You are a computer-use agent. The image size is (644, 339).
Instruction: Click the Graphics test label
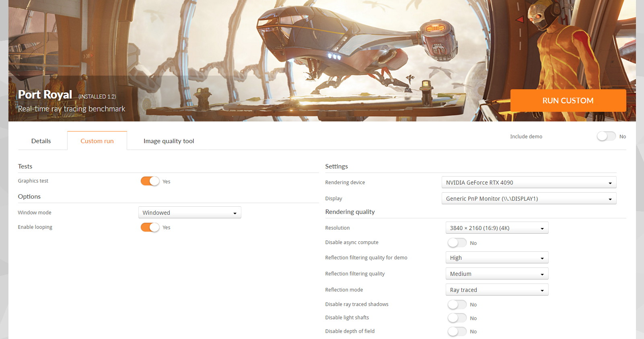33,181
